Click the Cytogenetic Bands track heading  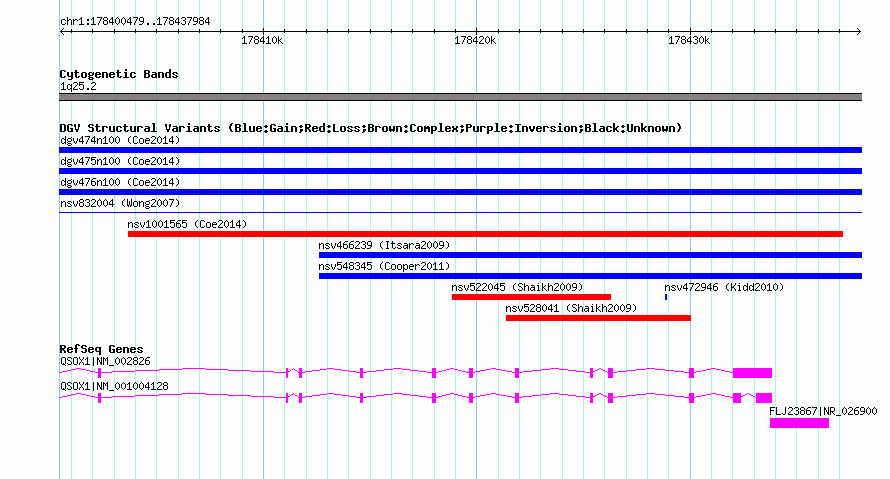[x=119, y=74]
